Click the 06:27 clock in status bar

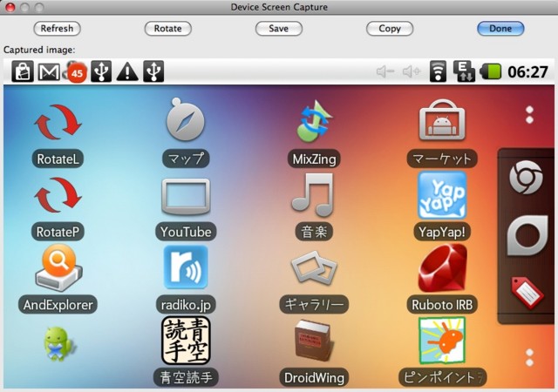tap(527, 72)
